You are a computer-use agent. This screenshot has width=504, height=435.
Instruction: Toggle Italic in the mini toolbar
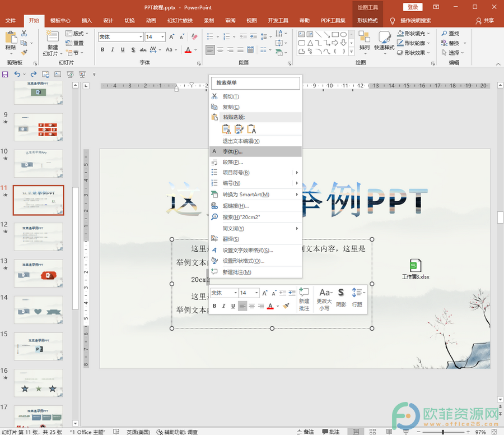(224, 306)
